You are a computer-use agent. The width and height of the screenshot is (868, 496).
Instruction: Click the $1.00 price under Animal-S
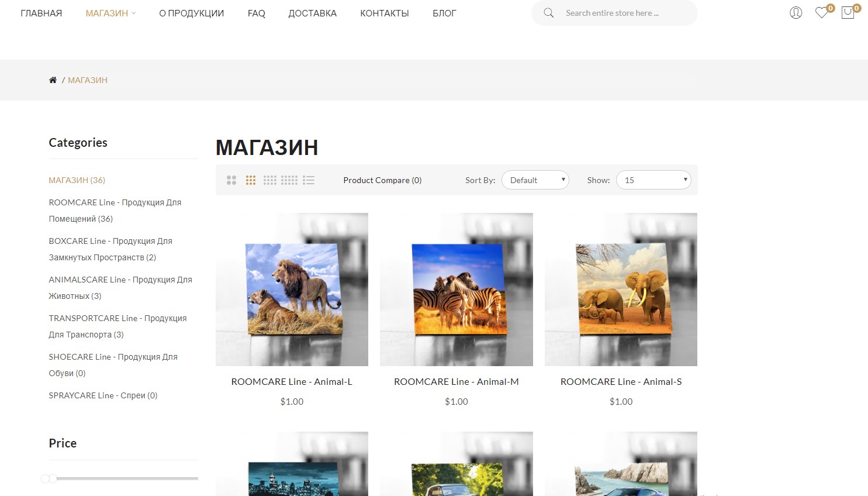pyautogui.click(x=621, y=401)
